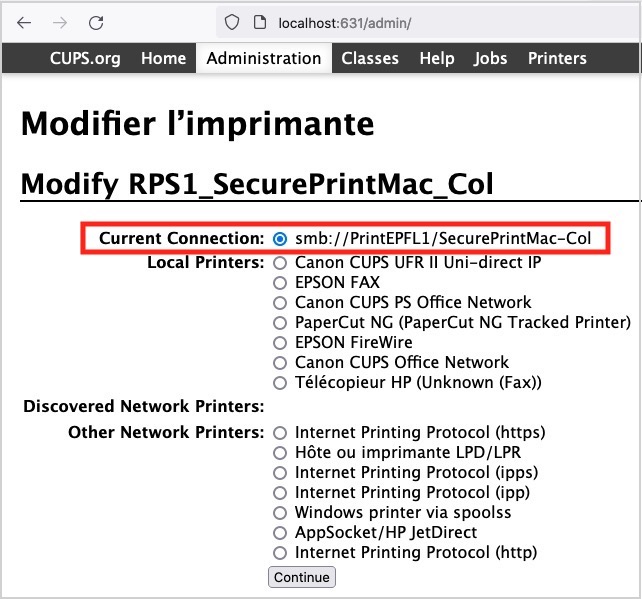Open the Help tab
The width and height of the screenshot is (642, 599).
click(x=437, y=58)
